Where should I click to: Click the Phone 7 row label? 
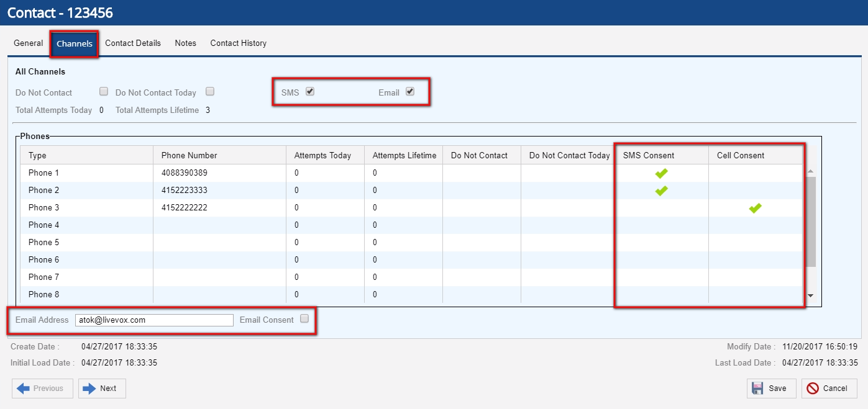coord(44,277)
